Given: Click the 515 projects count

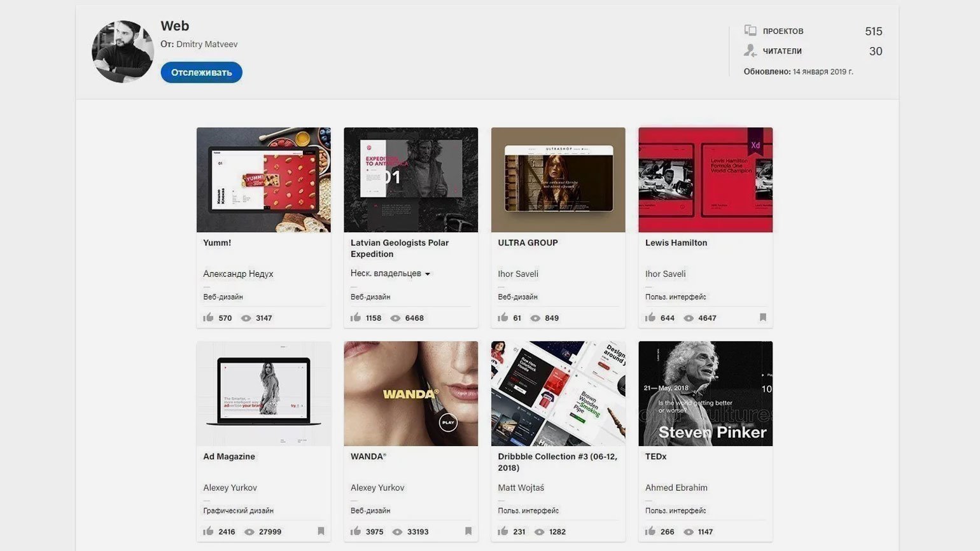Looking at the screenshot, I should 873,31.
